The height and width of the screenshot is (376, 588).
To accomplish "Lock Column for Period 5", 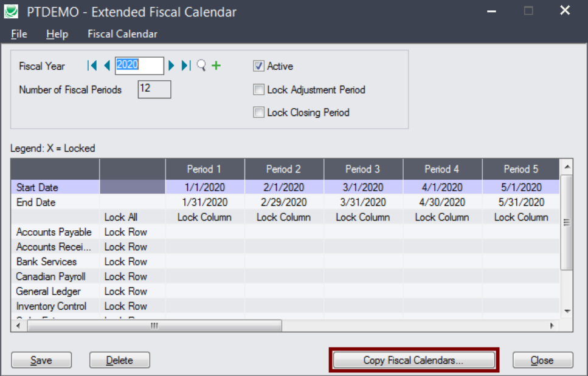I will [x=521, y=217].
